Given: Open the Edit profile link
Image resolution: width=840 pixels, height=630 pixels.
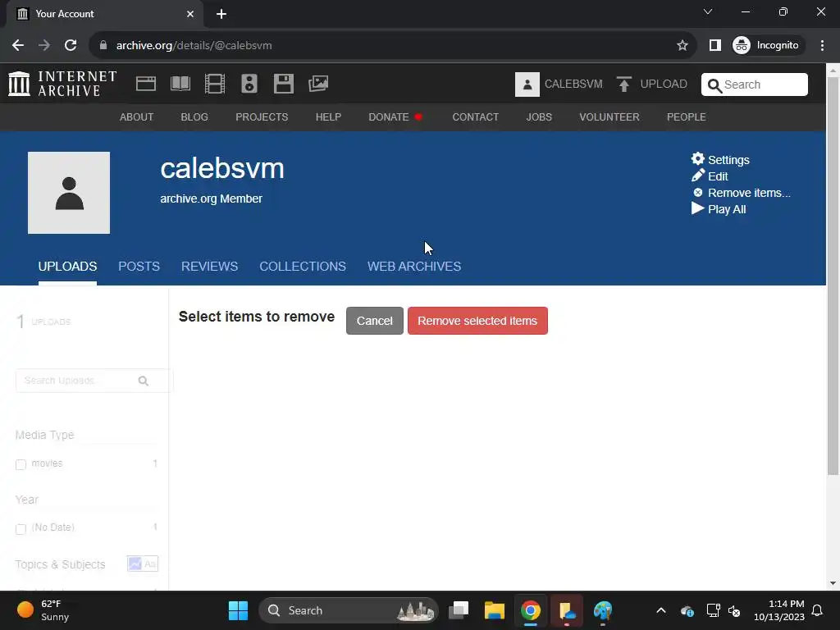Looking at the screenshot, I should (x=718, y=176).
